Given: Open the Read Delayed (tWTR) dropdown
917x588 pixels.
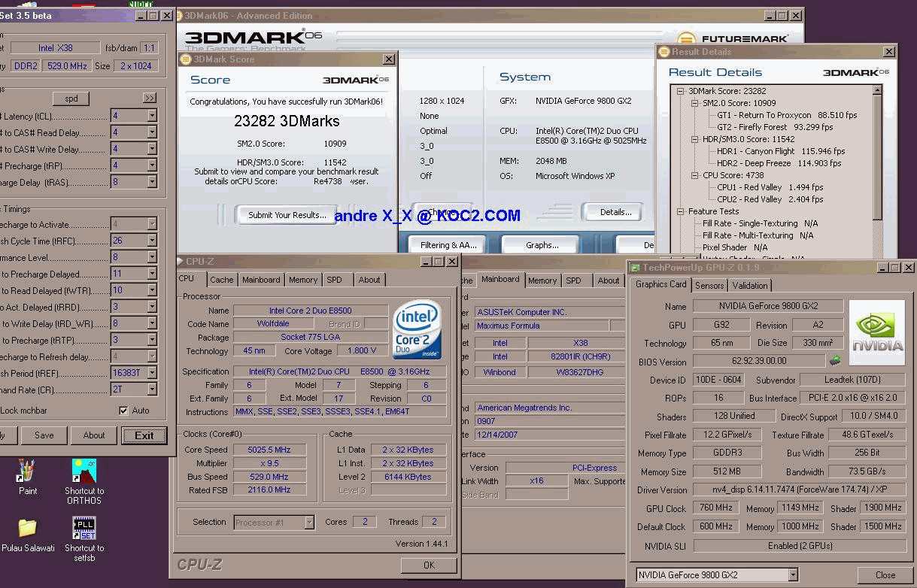Looking at the screenshot, I should point(152,290).
